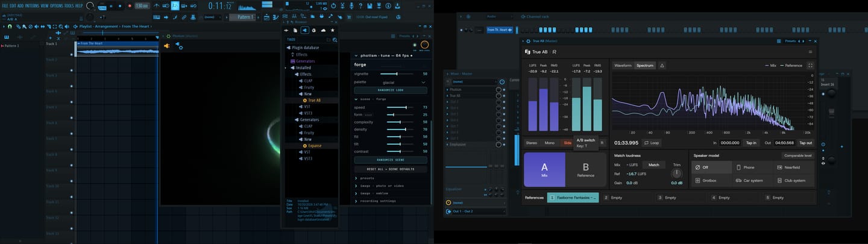Select Pattern 1 in the picker list
Screen dimensions: 868x244
(12, 46)
